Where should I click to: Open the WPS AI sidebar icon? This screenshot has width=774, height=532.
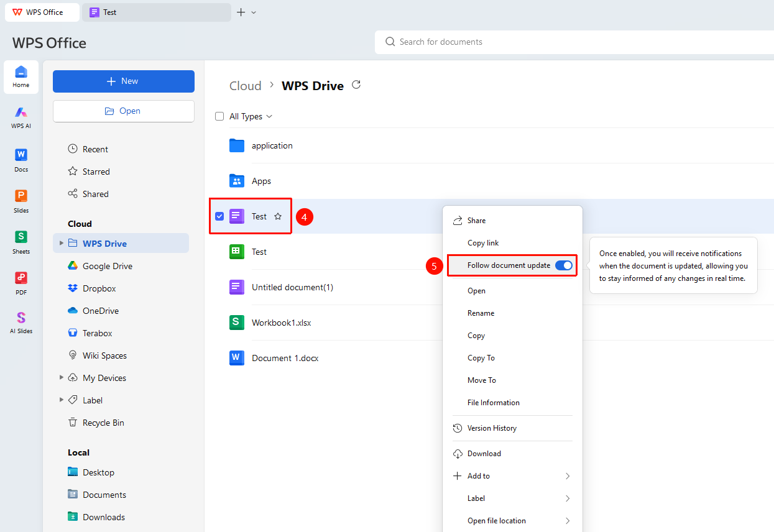(21, 117)
